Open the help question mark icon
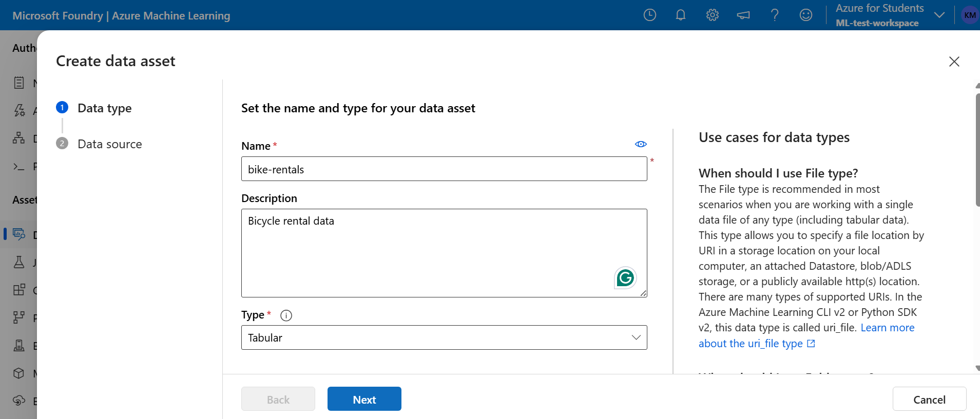 [775, 15]
